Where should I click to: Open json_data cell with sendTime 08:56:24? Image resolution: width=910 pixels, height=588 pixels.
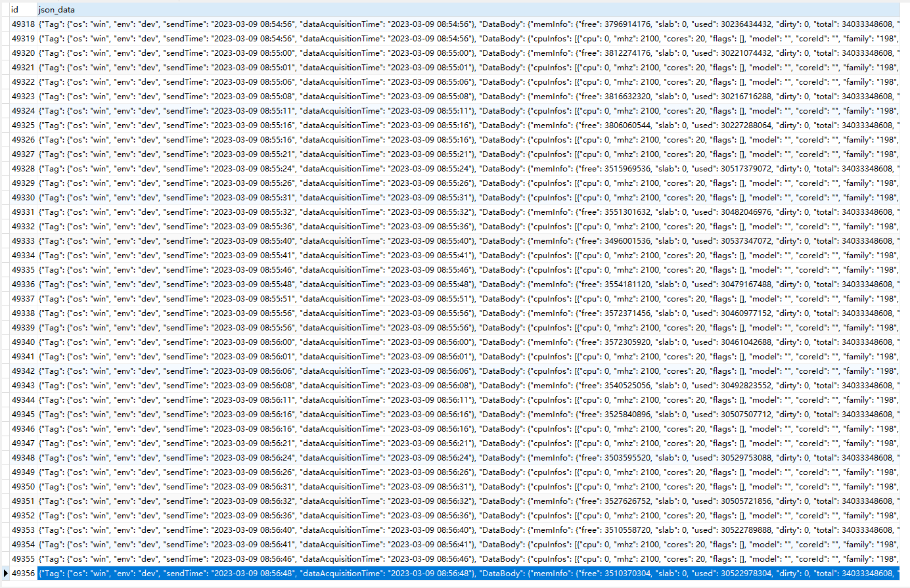point(468,458)
